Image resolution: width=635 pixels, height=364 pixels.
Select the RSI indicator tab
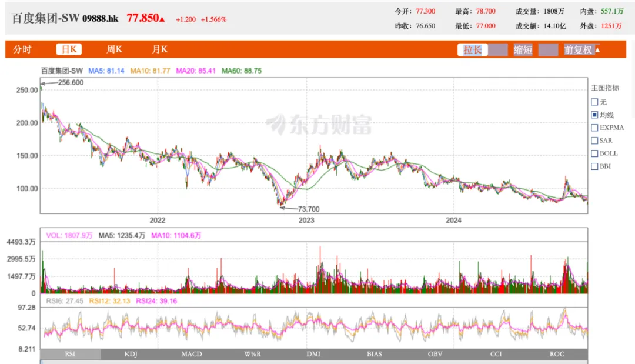[x=70, y=354]
